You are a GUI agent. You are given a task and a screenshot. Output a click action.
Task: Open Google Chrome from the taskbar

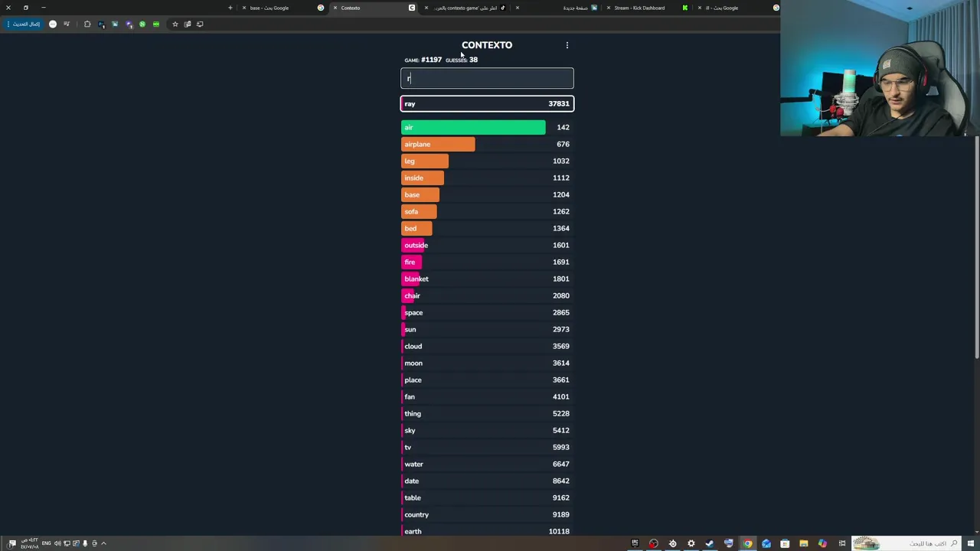coord(747,543)
